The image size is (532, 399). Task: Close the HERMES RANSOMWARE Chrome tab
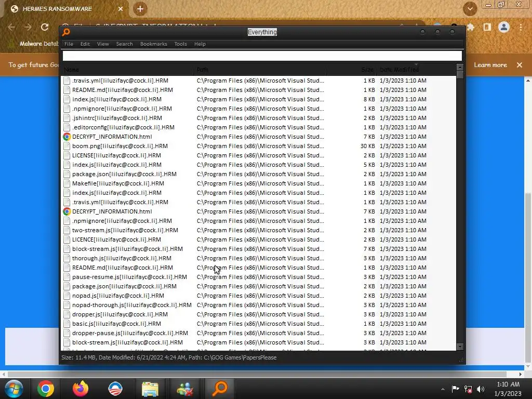[121, 9]
